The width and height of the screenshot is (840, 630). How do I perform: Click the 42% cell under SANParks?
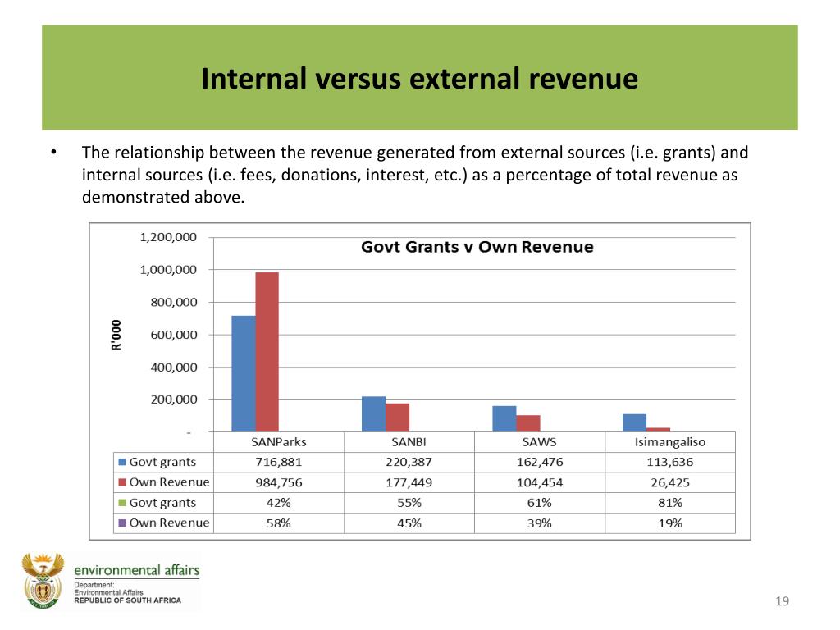279,503
